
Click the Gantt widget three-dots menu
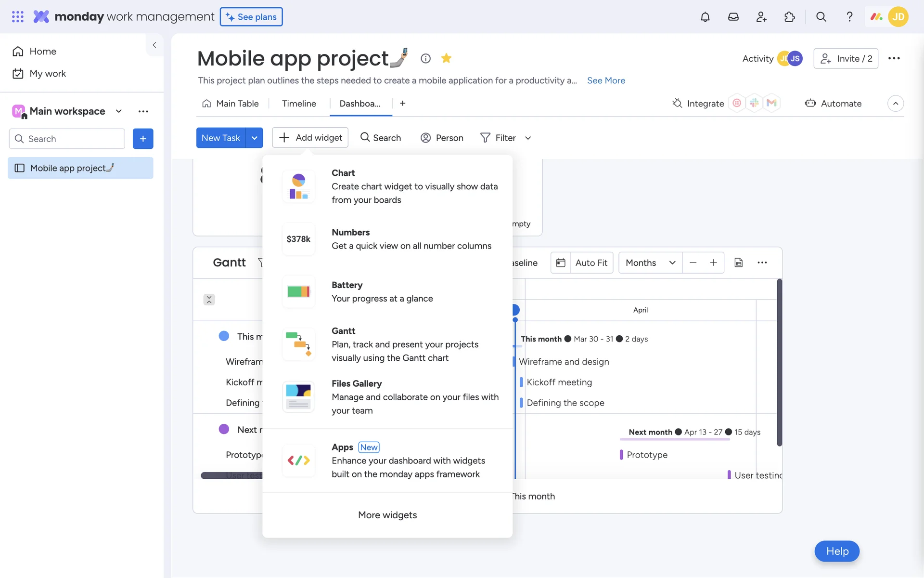point(762,263)
